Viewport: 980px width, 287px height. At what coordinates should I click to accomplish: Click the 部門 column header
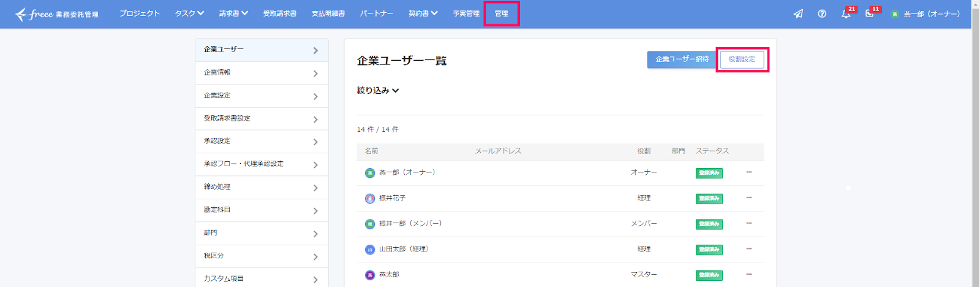(678, 151)
